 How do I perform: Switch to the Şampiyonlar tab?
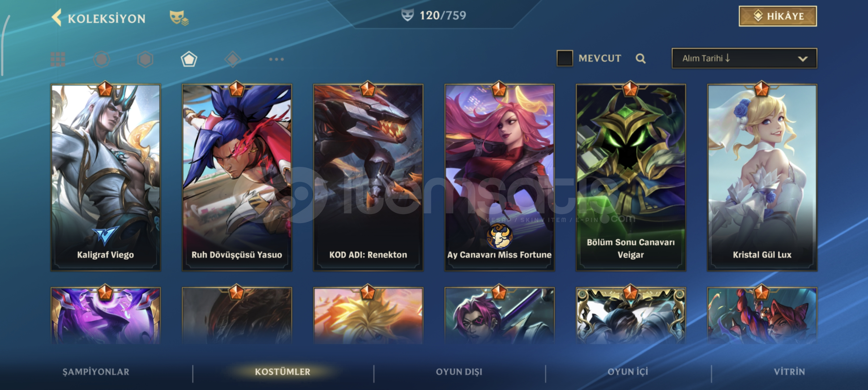click(96, 372)
